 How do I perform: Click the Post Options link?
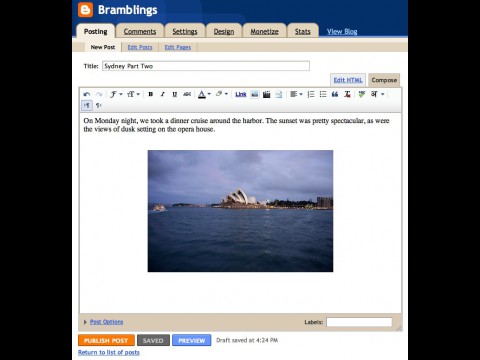click(106, 322)
